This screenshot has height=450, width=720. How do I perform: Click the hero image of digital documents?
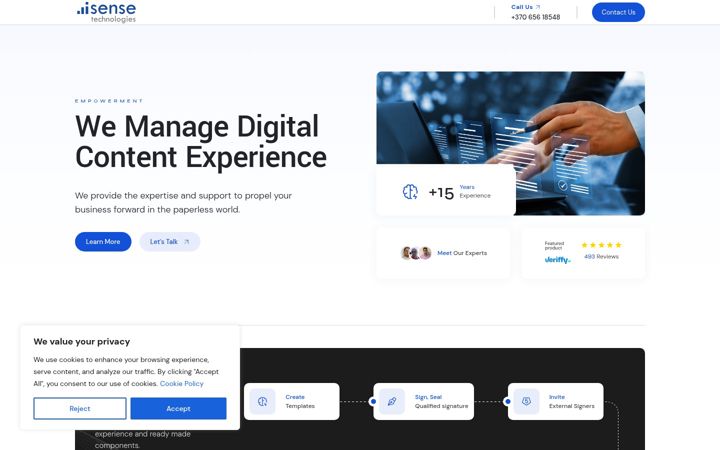point(510,143)
